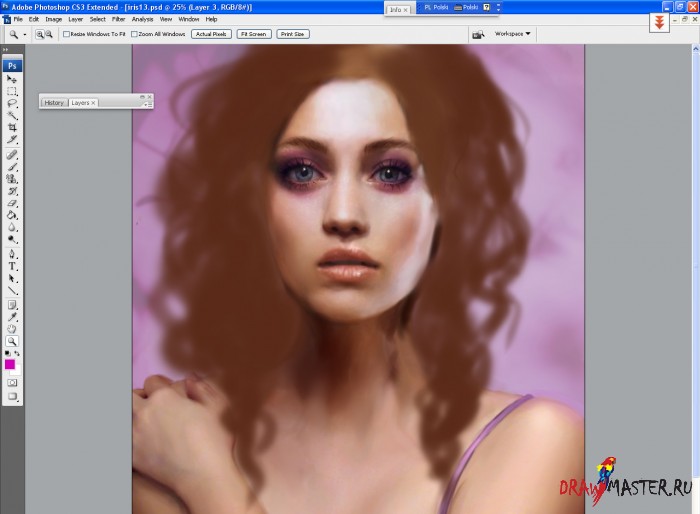Select the Notes tool

pos(12,305)
